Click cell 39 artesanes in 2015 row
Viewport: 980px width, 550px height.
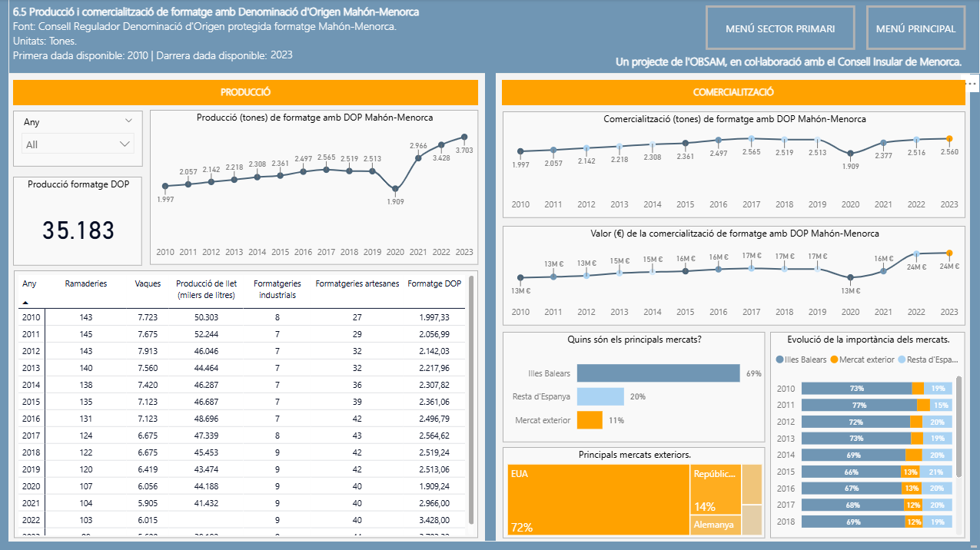point(357,402)
